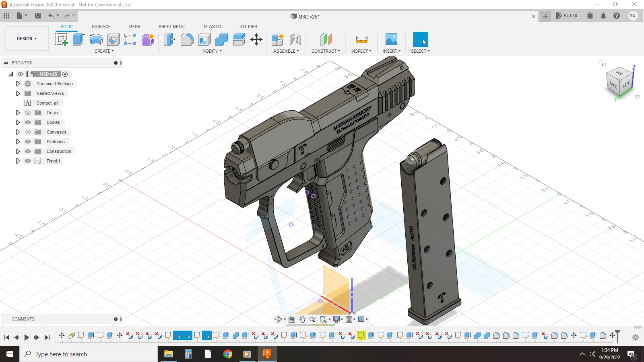Image resolution: width=644 pixels, height=362 pixels.
Task: Select the Fillet tool
Action: coord(187,39)
